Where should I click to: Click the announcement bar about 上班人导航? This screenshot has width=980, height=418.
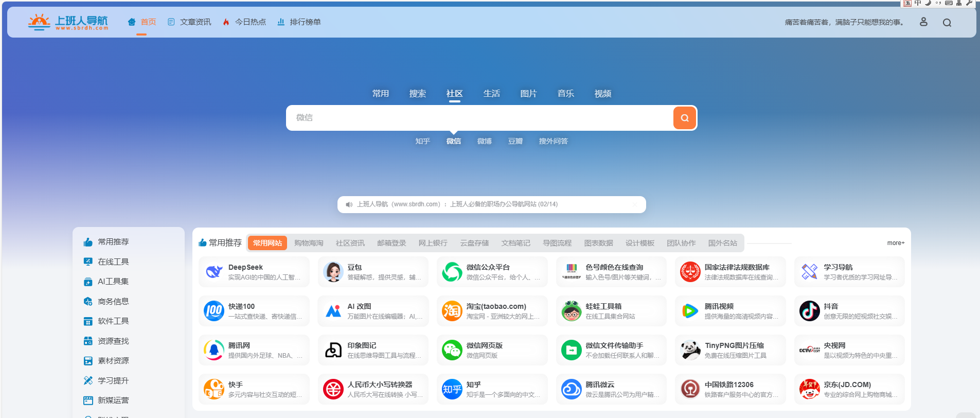coord(492,204)
